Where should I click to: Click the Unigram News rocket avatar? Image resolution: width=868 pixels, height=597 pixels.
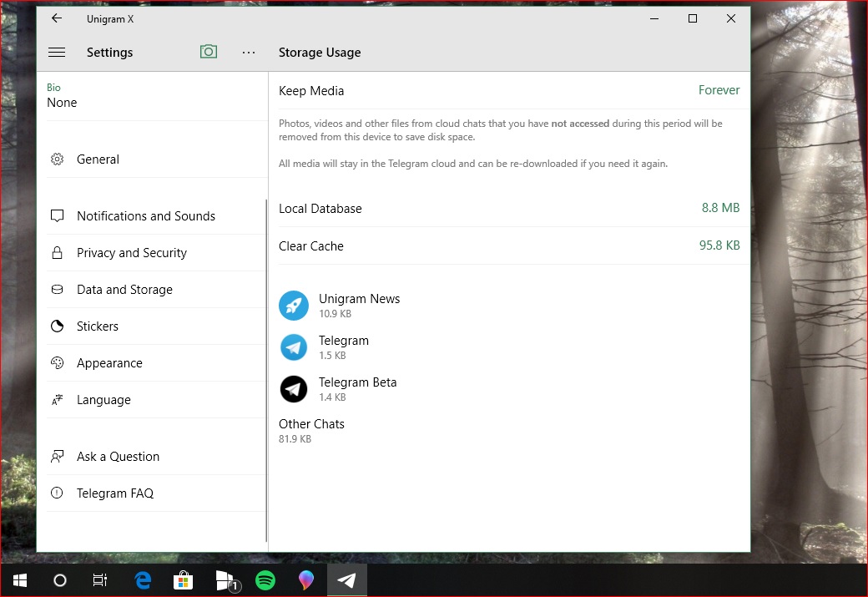(294, 305)
